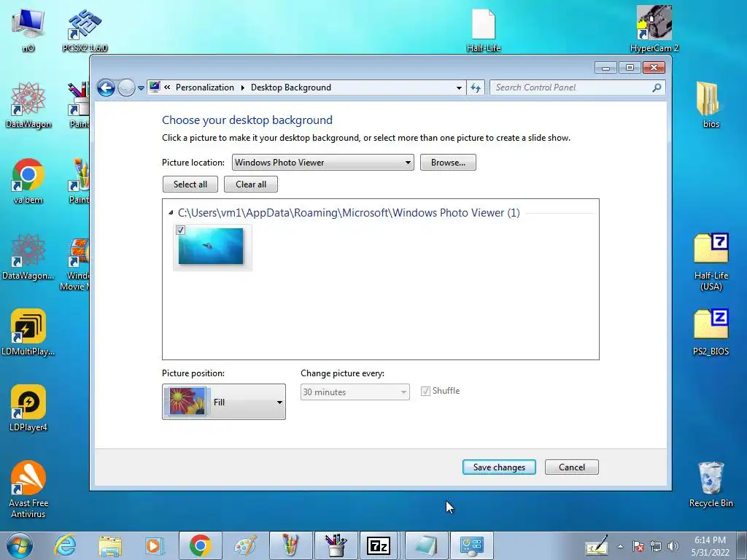Select the Half-Life file icon at top
The image size is (747, 560).
coord(484,31)
